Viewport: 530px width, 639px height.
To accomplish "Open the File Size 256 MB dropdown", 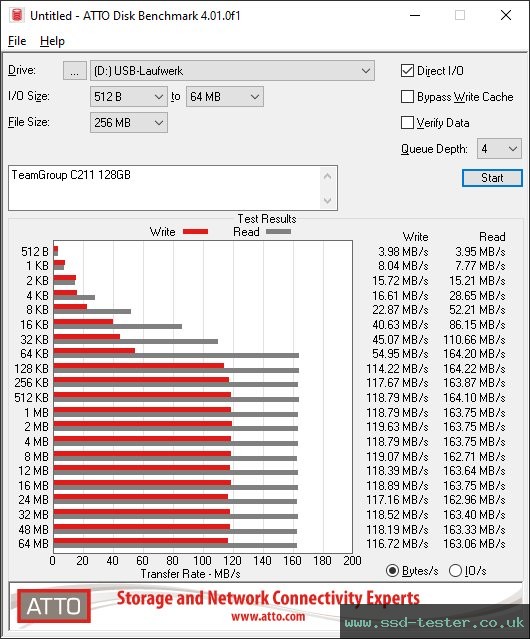I will 129,123.
